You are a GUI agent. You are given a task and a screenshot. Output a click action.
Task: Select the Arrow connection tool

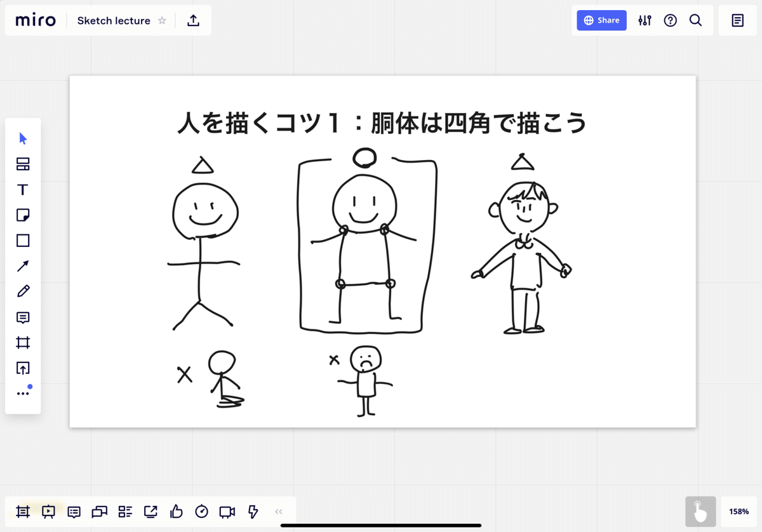click(x=23, y=265)
